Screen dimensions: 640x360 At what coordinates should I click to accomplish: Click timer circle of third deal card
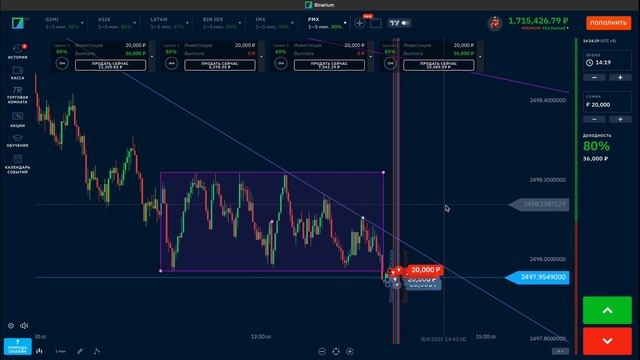[281, 63]
